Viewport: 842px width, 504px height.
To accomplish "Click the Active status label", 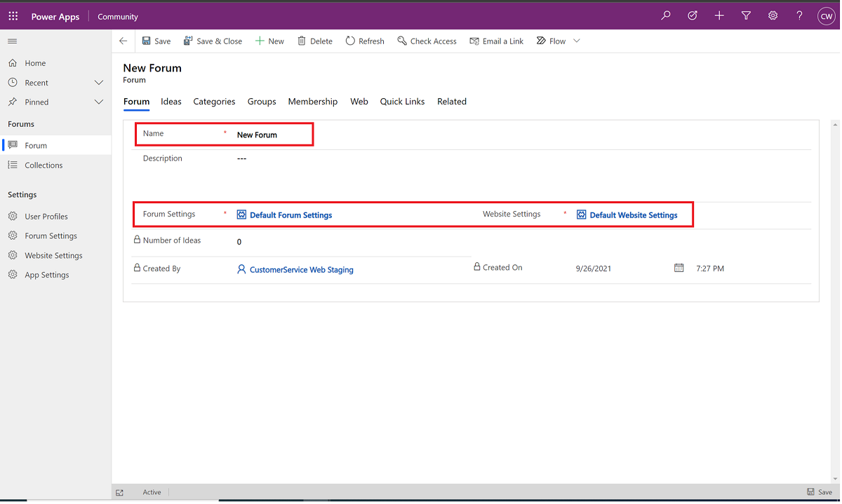I will point(152,493).
